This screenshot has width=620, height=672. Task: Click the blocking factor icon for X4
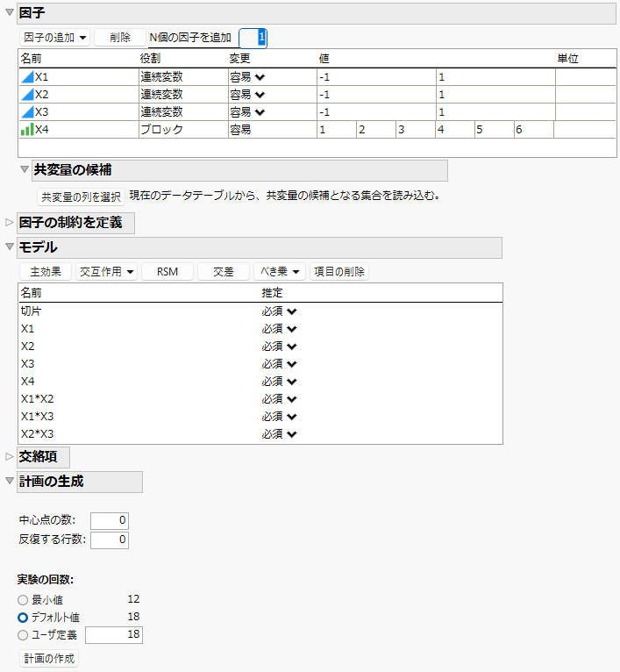pyautogui.click(x=27, y=130)
